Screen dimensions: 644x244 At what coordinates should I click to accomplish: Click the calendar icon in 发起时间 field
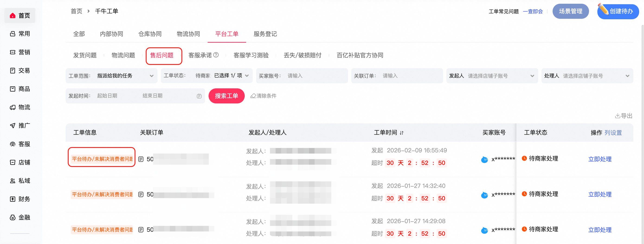[x=199, y=96]
